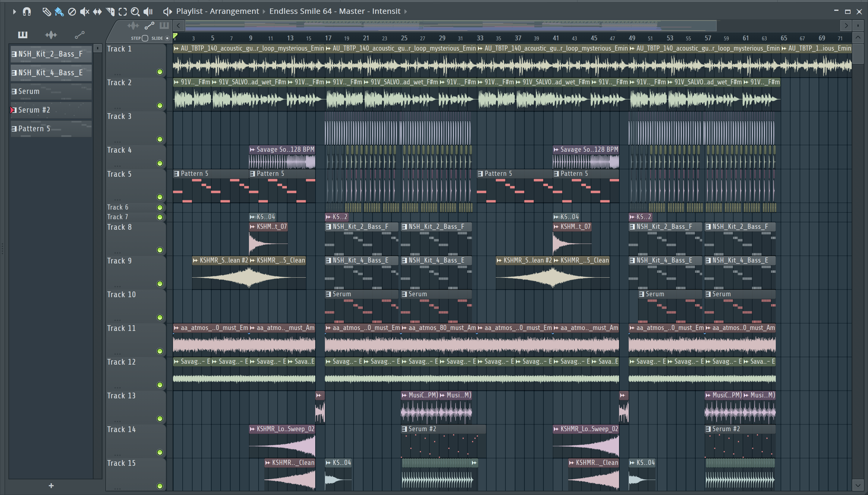Click bar 33 on the timeline ruler

click(x=480, y=38)
